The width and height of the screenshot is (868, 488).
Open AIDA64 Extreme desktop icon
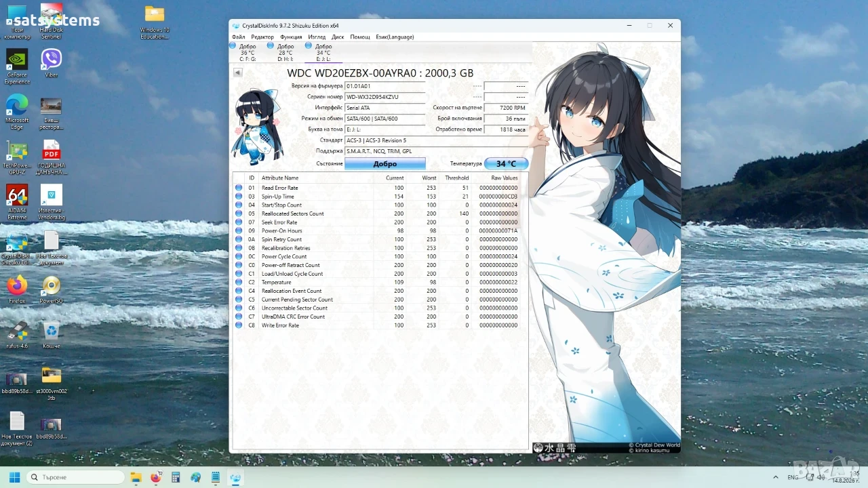click(x=17, y=202)
